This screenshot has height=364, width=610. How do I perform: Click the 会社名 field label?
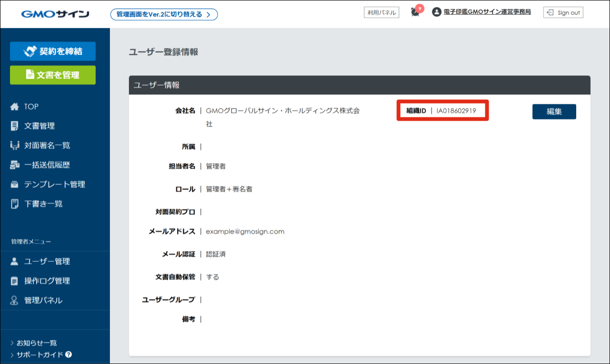pos(186,111)
